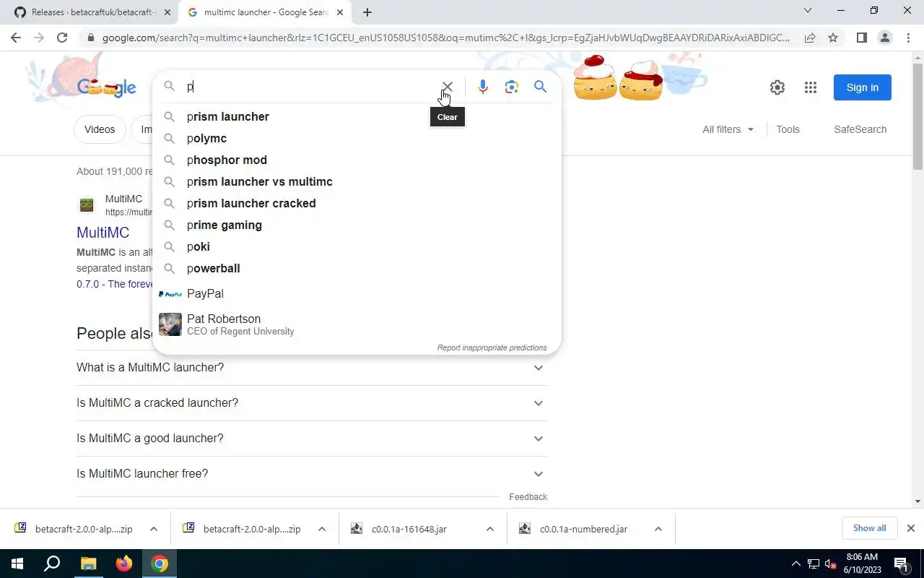This screenshot has width=924, height=578.
Task: Start voice search with the microphone icon
Action: tap(483, 87)
